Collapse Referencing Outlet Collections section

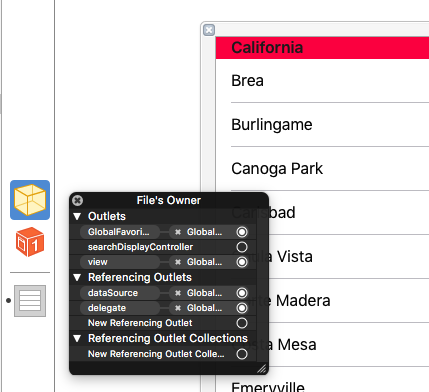[x=77, y=338]
